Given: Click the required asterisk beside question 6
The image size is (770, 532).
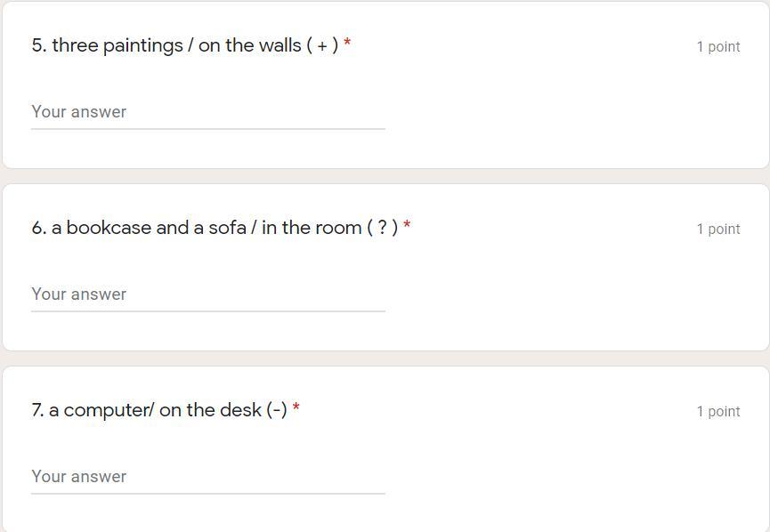Looking at the screenshot, I should tap(407, 226).
